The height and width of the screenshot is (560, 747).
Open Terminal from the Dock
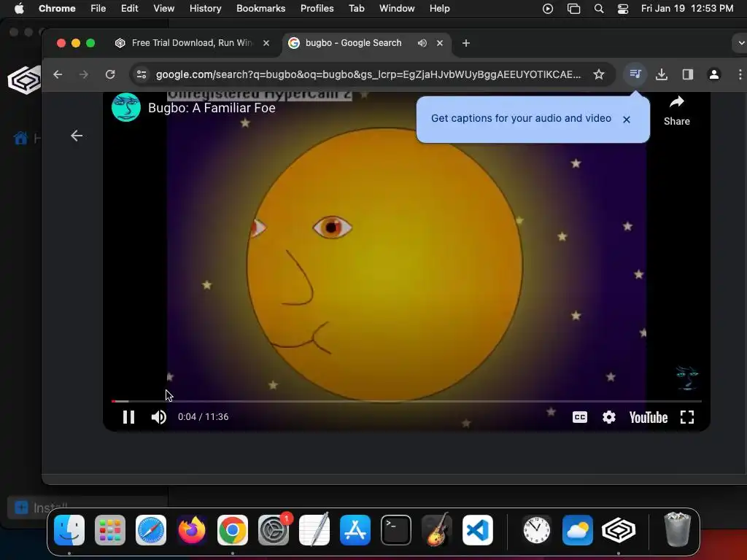tap(396, 530)
